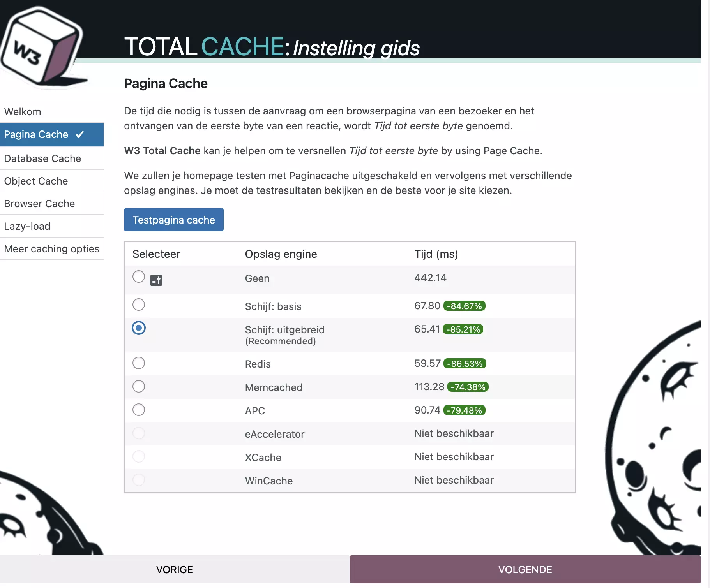Switch to the Lazy-load step
Image resolution: width=710 pixels, height=588 pixels.
click(52, 226)
